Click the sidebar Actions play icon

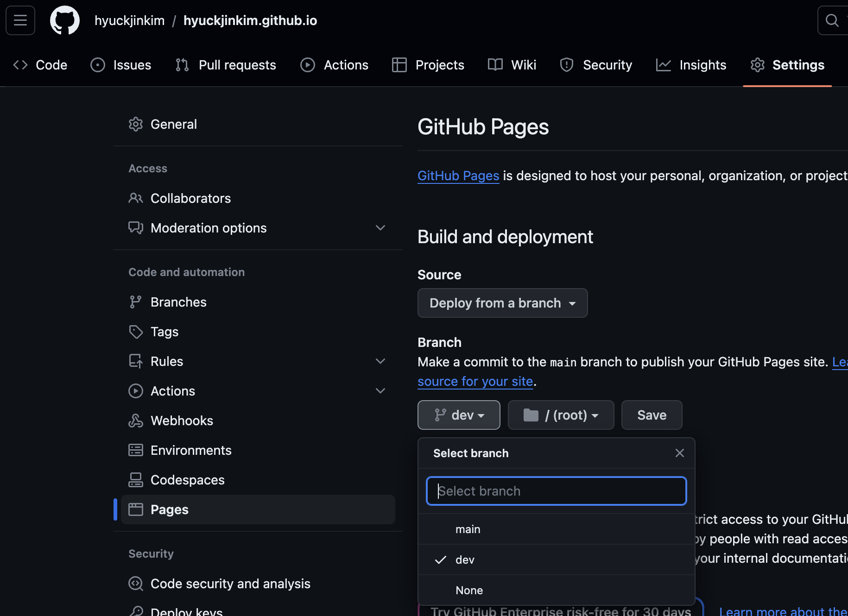pyautogui.click(x=136, y=391)
